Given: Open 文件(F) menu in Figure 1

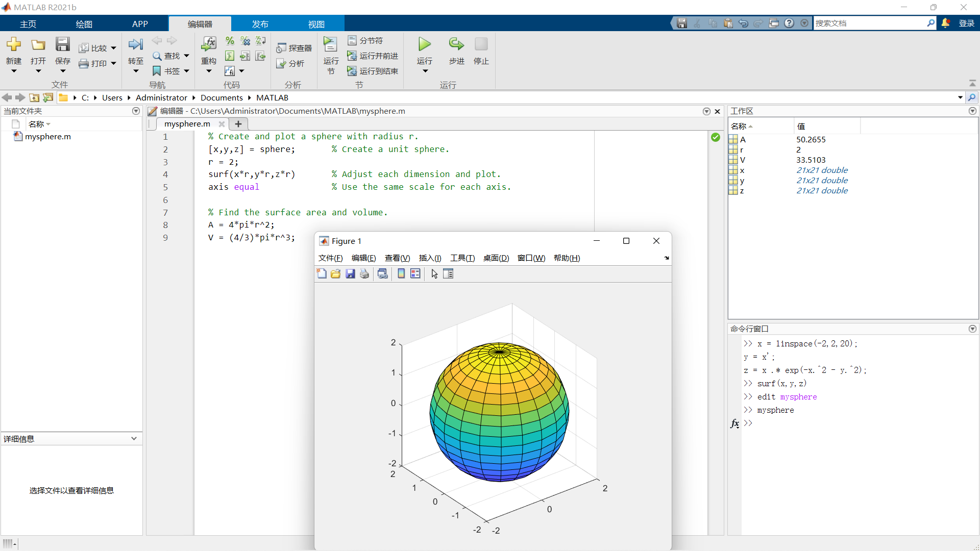Looking at the screenshot, I should [x=331, y=258].
